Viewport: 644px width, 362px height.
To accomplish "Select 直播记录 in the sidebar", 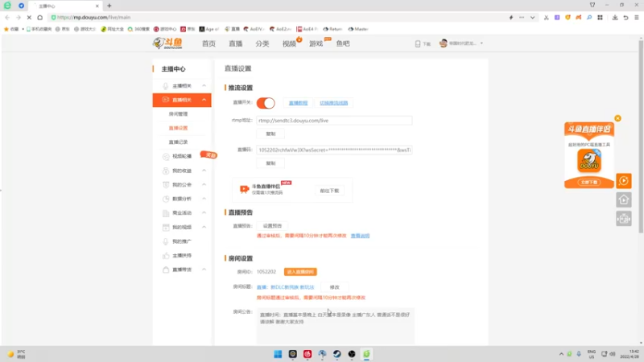I will coord(178,142).
